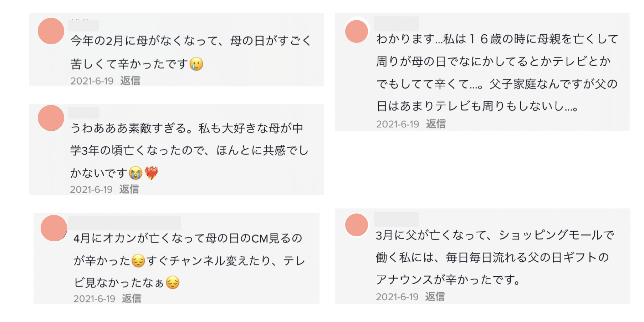This screenshot has width=644, height=322.
Task: Reply to the 今年の2月に母がなくなって comment
Action: pos(130,81)
